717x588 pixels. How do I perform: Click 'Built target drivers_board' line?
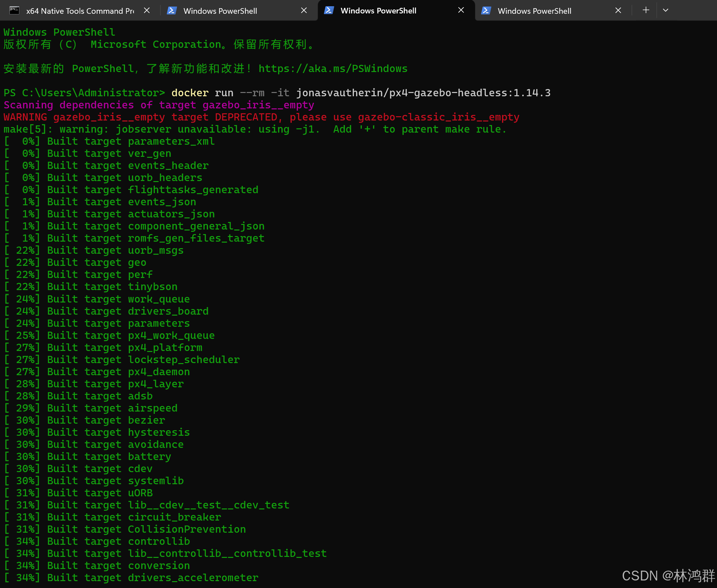click(x=106, y=311)
